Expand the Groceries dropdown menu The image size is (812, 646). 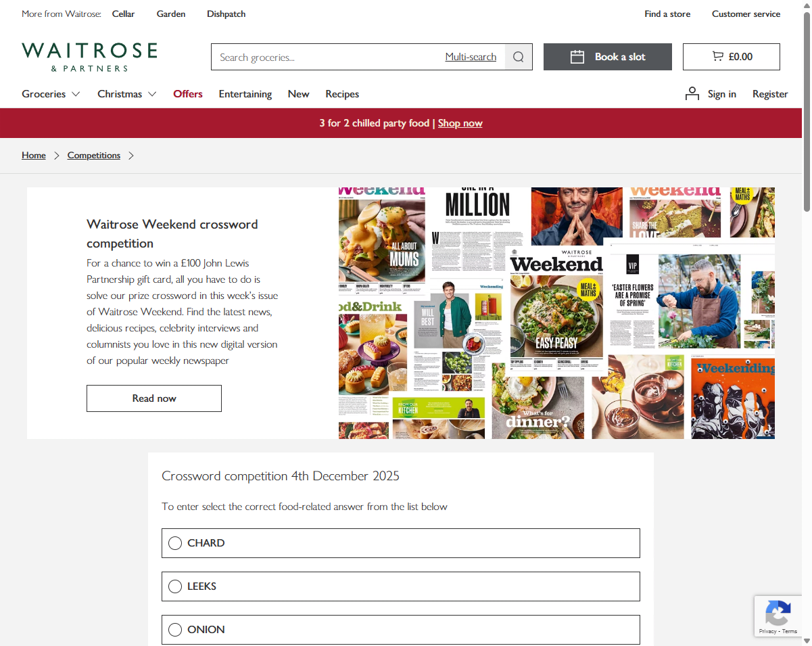51,94
